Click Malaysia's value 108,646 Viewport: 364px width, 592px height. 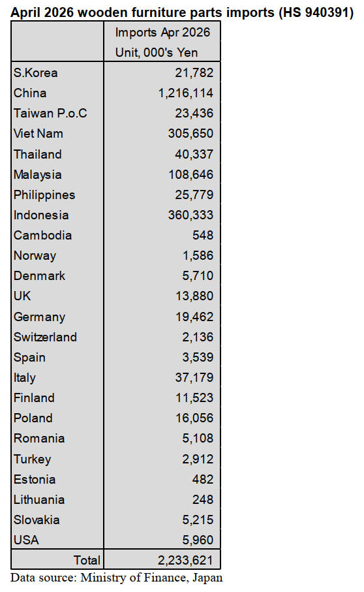[x=190, y=174]
